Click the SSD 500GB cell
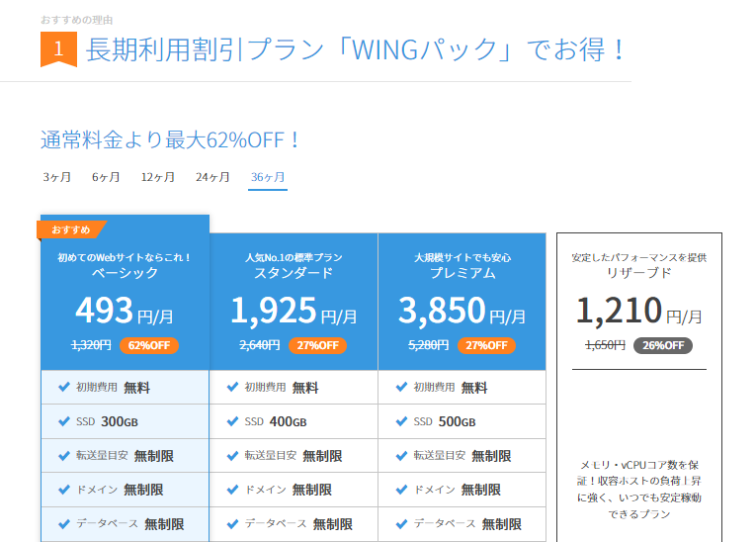 [462, 421]
